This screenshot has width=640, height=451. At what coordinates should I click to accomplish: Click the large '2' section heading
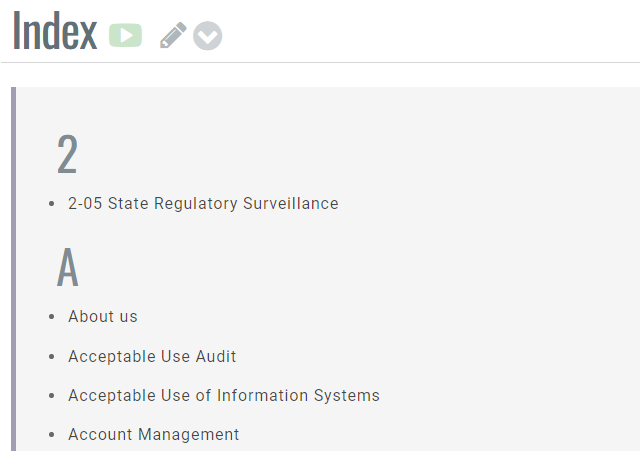[67, 155]
